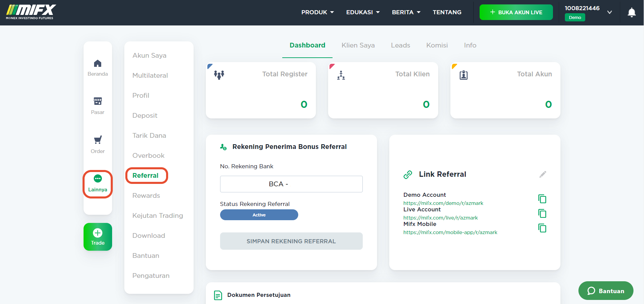
Task: Open Profil in side menu
Action: (141, 95)
